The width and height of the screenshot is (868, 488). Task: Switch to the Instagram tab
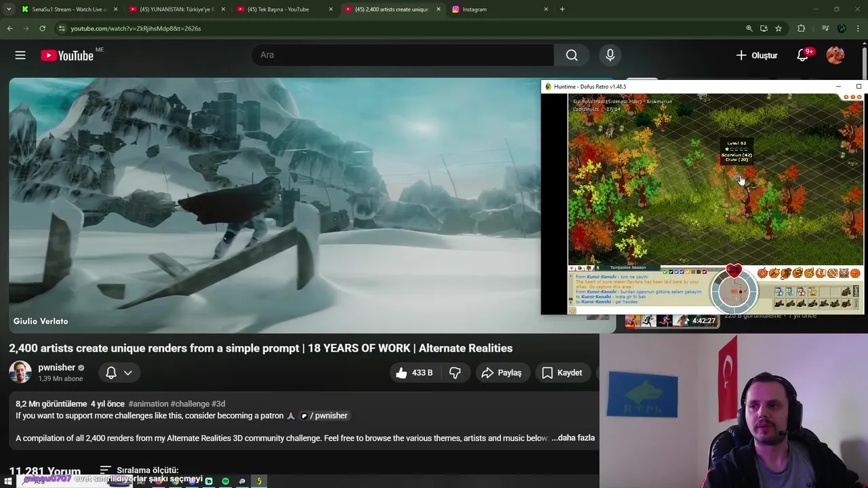[x=500, y=9]
